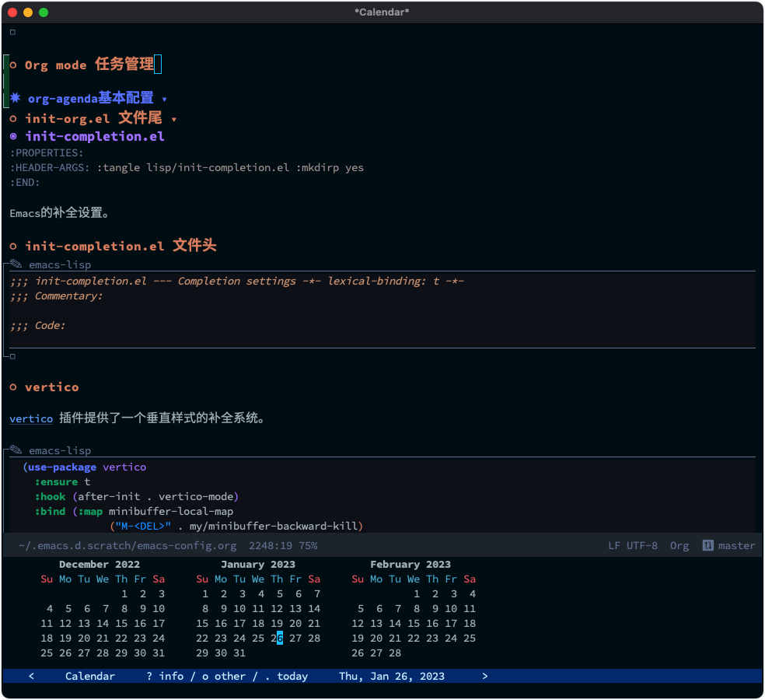The width and height of the screenshot is (765, 700).
Task: Click the vertico section heading
Action: 52,387
